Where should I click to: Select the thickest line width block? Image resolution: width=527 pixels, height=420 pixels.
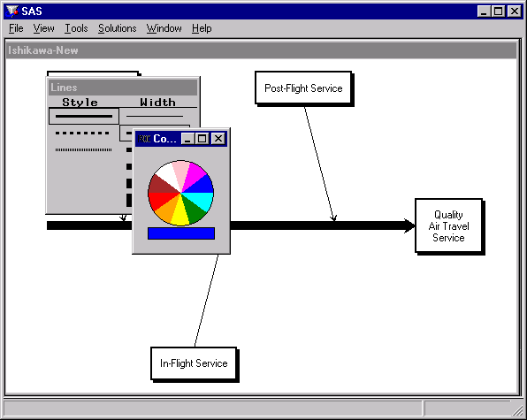pyautogui.click(x=129, y=200)
